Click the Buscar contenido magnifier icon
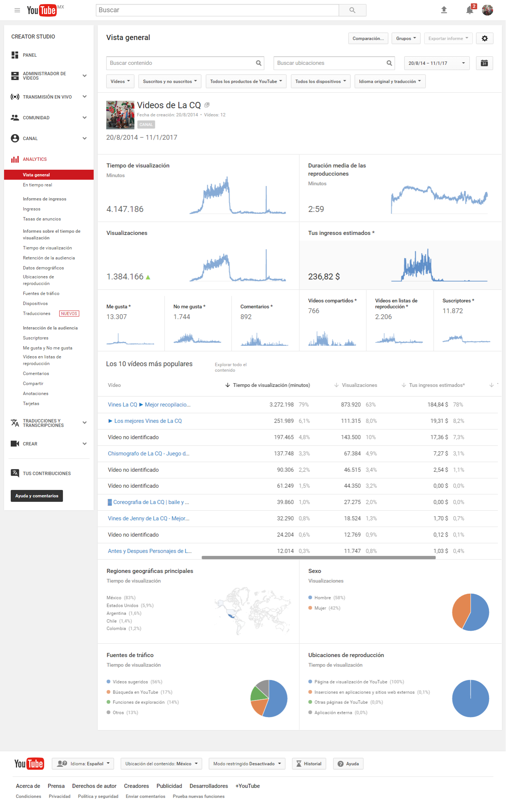Viewport: 506px width, 812px height. (259, 63)
